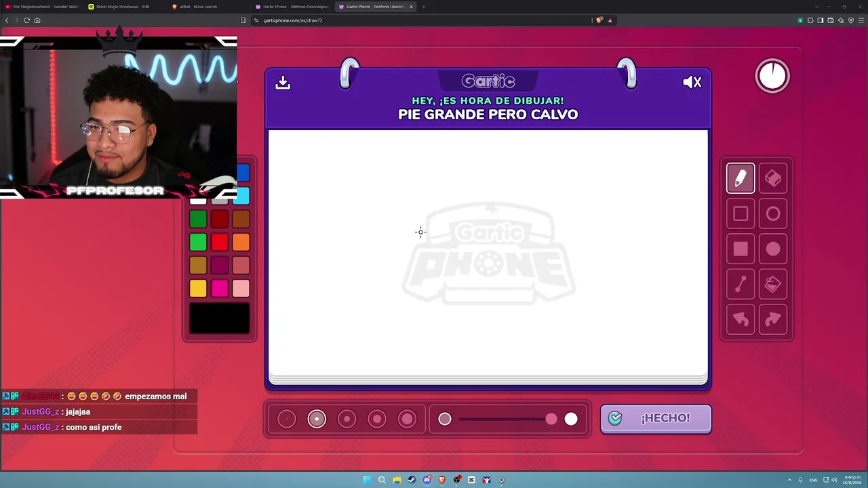Click the round countdown timer
Screen dimensions: 868x488
pos(772,76)
